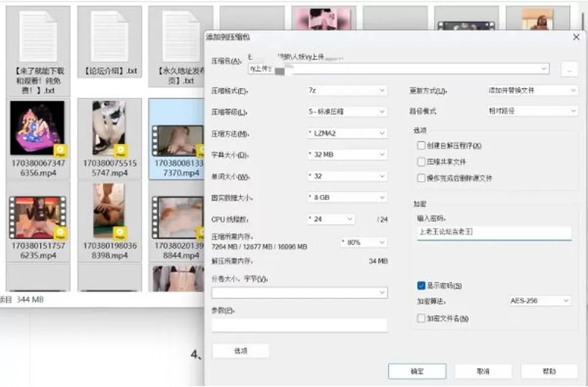This screenshot has height=387, width=588.
Task: Click the 输入密码 password field
Action: (494, 232)
